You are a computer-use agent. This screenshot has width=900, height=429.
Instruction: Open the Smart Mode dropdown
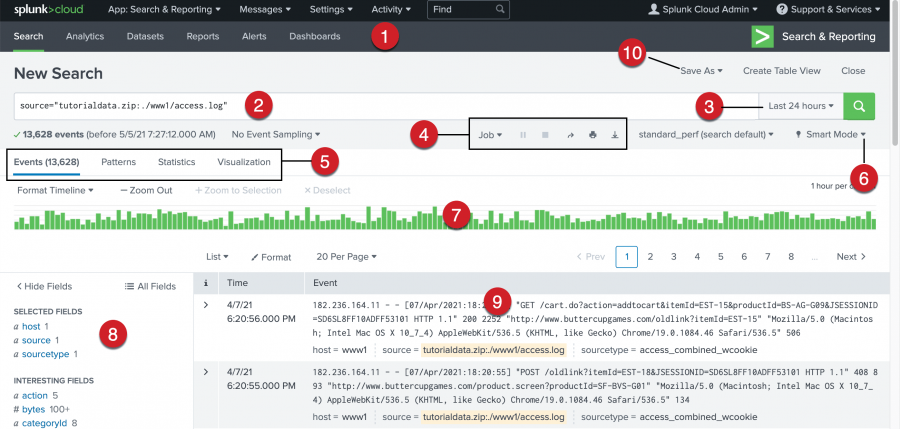coord(830,134)
